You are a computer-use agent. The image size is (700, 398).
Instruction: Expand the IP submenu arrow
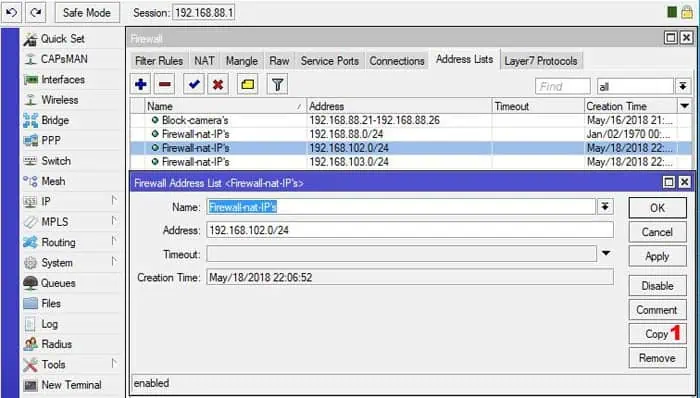click(114, 200)
